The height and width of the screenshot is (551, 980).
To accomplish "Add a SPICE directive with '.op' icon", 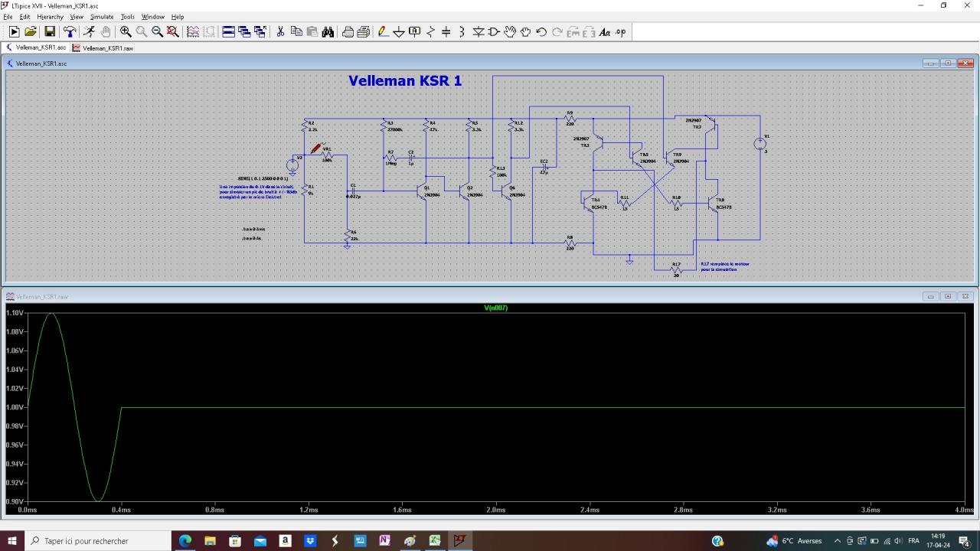I will click(620, 31).
